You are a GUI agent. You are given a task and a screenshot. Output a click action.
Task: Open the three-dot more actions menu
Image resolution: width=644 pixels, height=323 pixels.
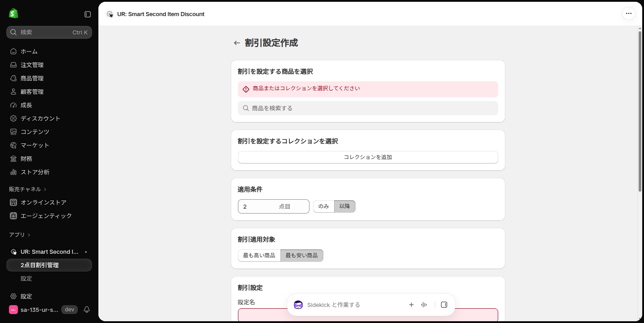[x=629, y=13]
